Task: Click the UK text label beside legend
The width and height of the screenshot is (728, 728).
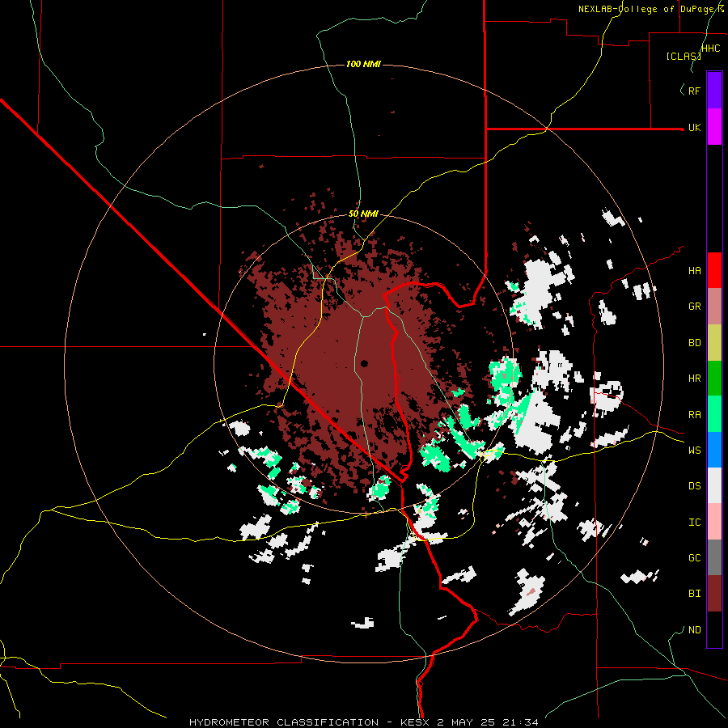Action: point(695,127)
